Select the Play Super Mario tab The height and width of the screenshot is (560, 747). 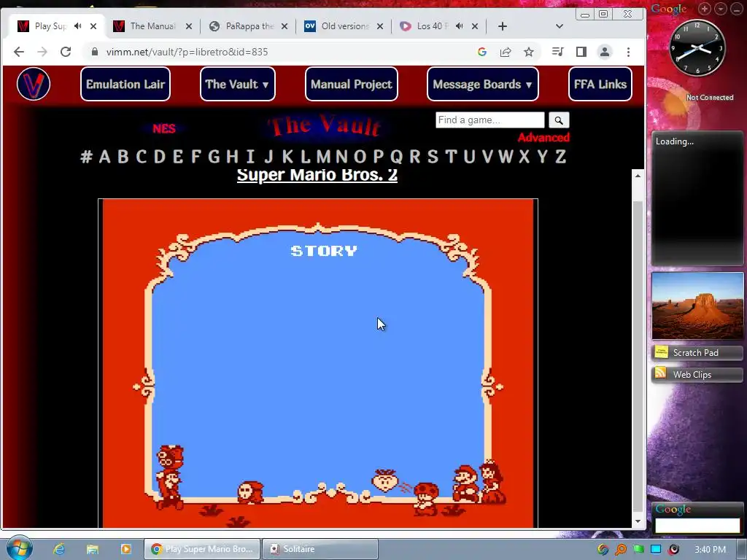[x=50, y=26]
